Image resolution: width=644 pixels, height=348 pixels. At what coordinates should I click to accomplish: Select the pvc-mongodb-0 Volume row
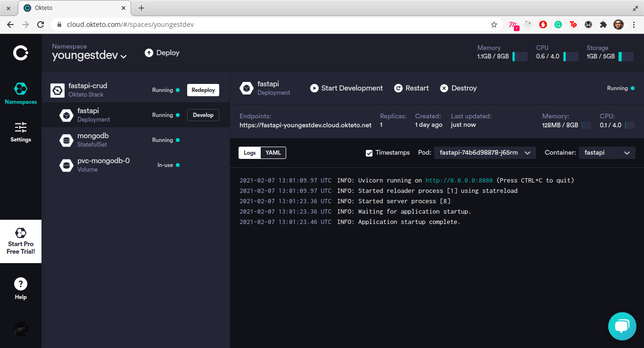136,165
